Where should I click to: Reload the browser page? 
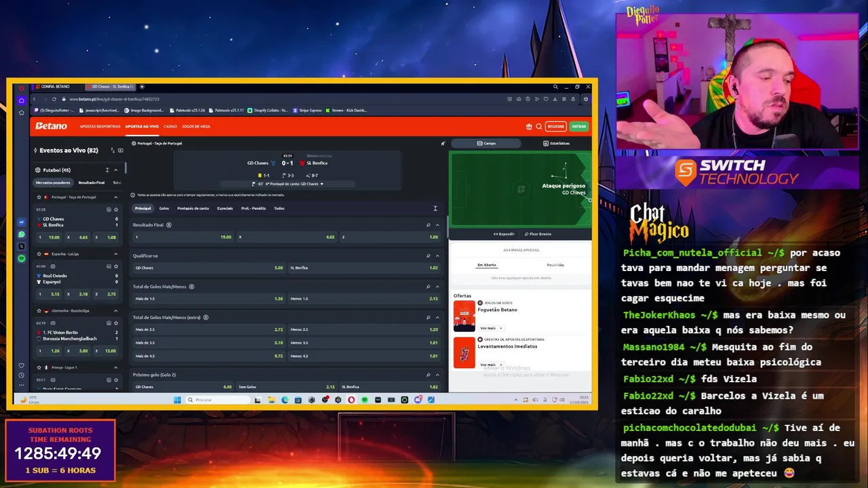pyautogui.click(x=54, y=100)
